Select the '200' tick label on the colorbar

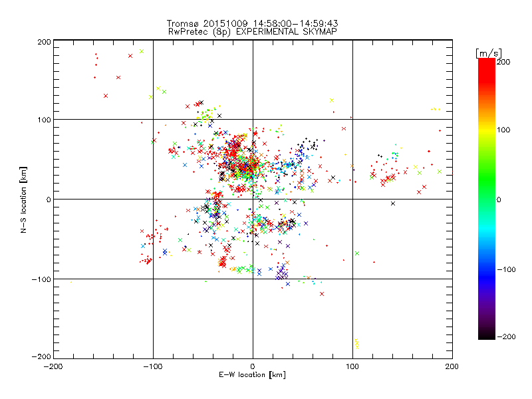[x=503, y=62]
